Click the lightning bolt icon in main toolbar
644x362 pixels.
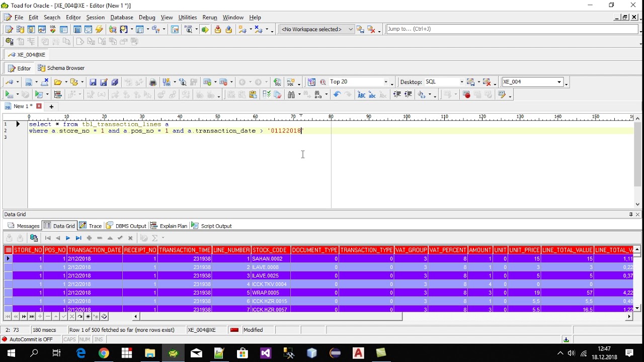point(99,30)
